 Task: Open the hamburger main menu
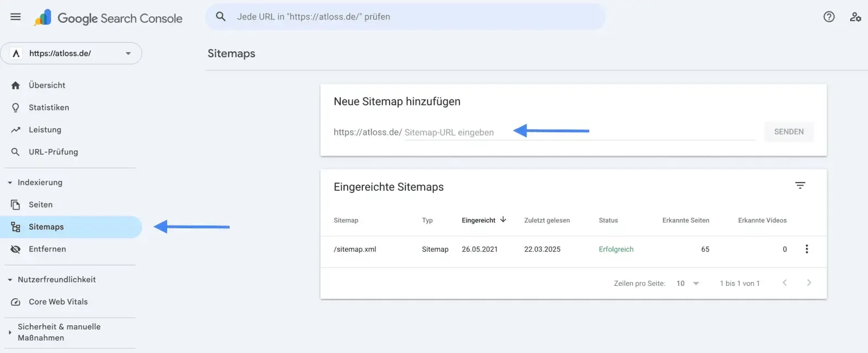pyautogui.click(x=16, y=17)
